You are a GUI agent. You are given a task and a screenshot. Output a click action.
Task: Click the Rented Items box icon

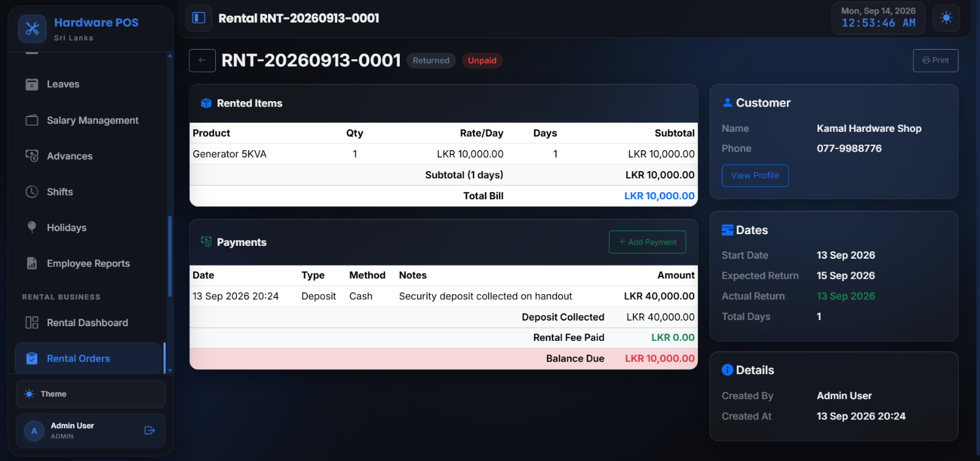coord(206,104)
